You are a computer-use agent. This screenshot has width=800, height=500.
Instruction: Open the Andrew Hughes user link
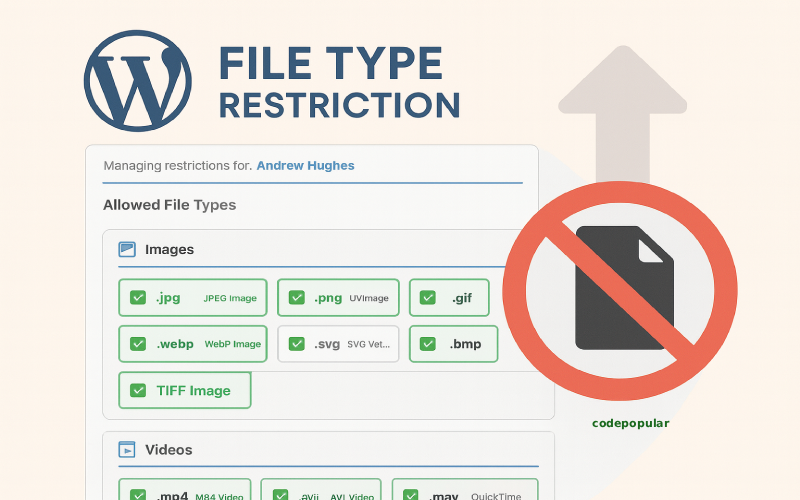click(x=305, y=166)
